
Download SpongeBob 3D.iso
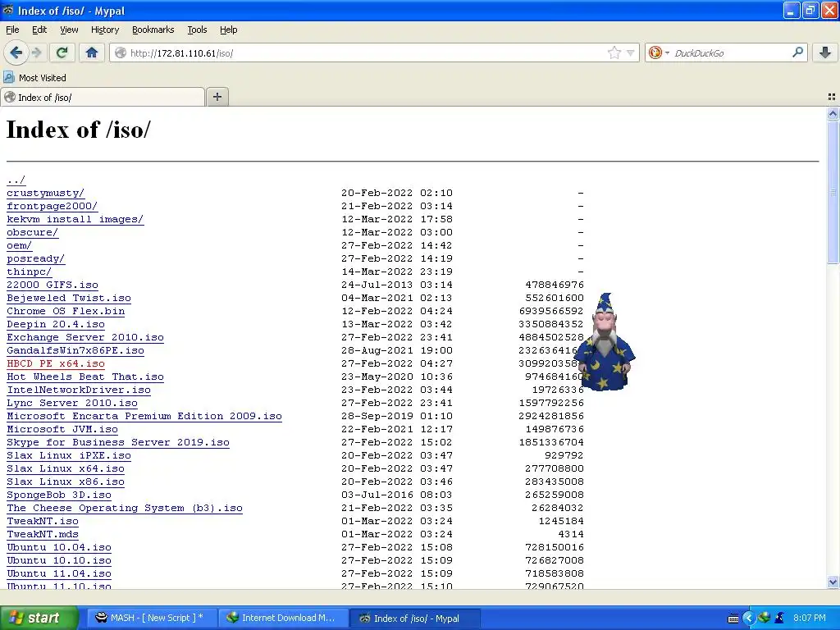click(x=59, y=495)
